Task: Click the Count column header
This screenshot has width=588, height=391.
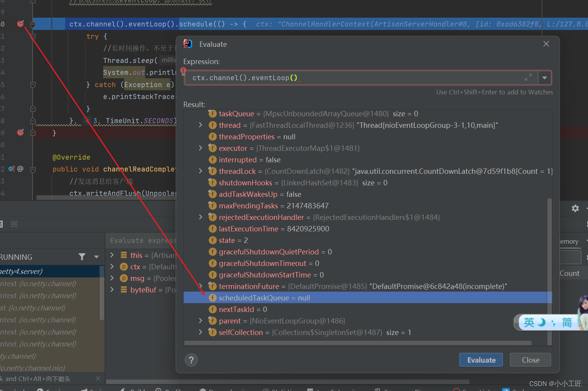Action: point(570,273)
